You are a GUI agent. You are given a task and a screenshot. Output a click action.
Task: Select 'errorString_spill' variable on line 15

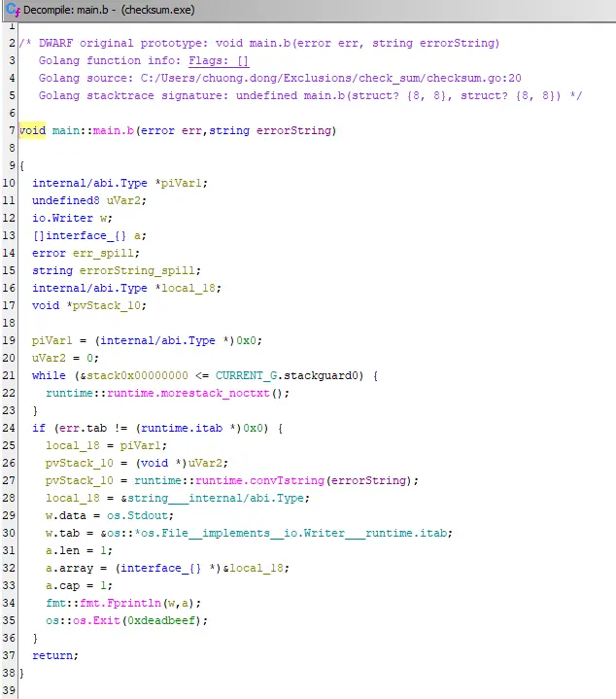coord(137,270)
